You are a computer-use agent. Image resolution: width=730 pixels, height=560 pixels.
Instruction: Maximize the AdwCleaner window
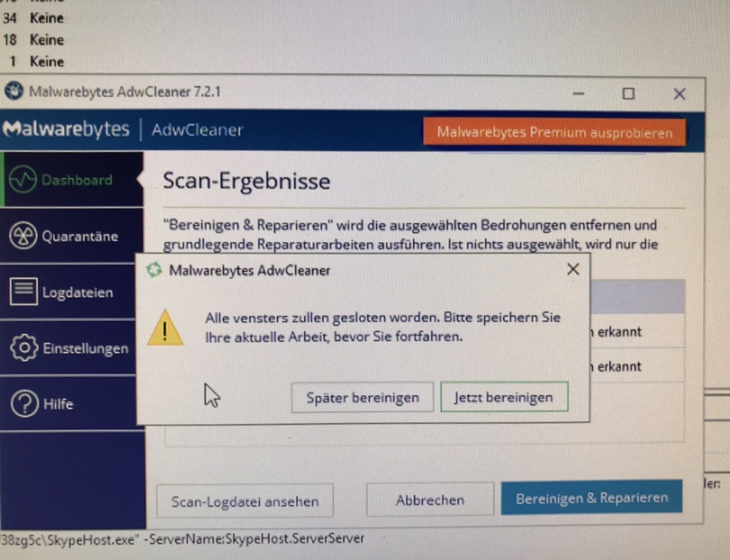point(628,94)
